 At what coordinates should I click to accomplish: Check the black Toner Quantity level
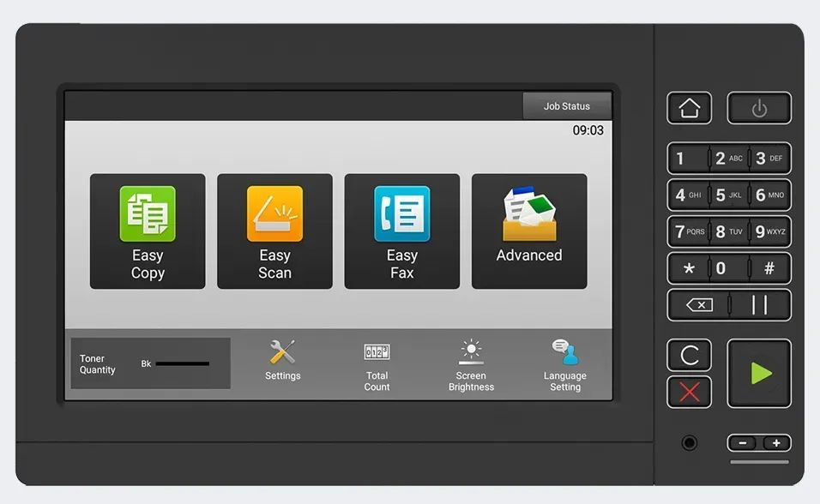coord(150,363)
